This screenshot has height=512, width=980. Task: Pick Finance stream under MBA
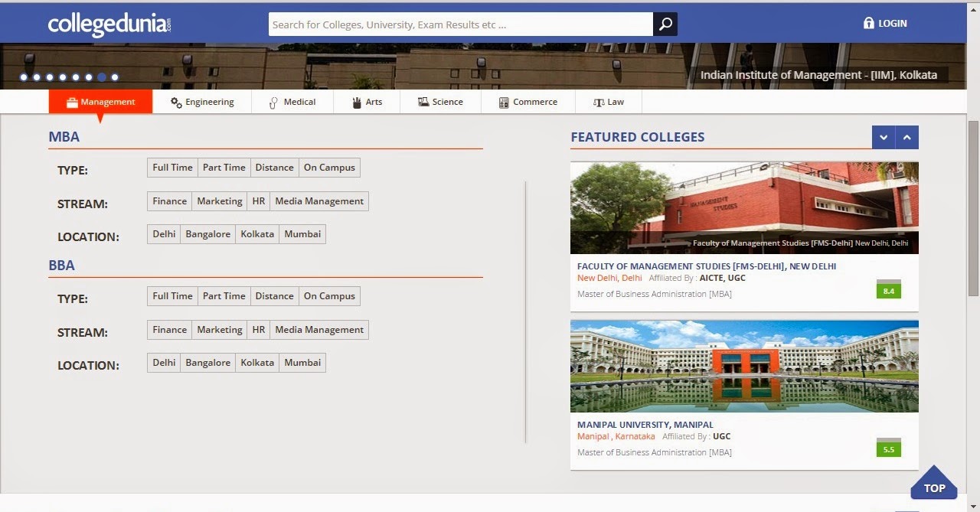(x=169, y=201)
